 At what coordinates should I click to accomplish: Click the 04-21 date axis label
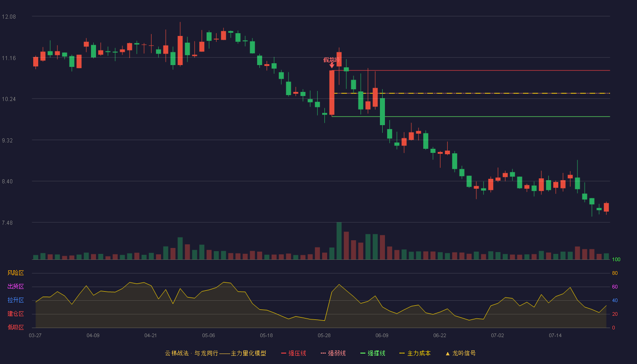tap(151, 335)
